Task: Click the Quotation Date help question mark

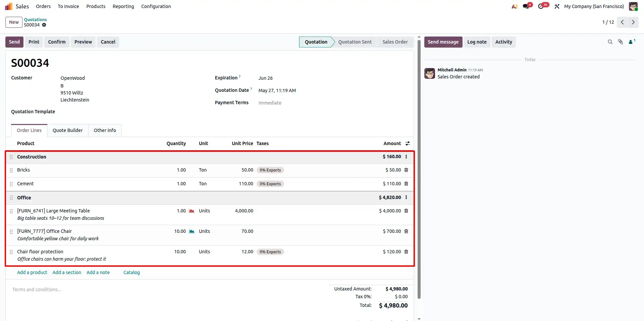Action: click(251, 89)
